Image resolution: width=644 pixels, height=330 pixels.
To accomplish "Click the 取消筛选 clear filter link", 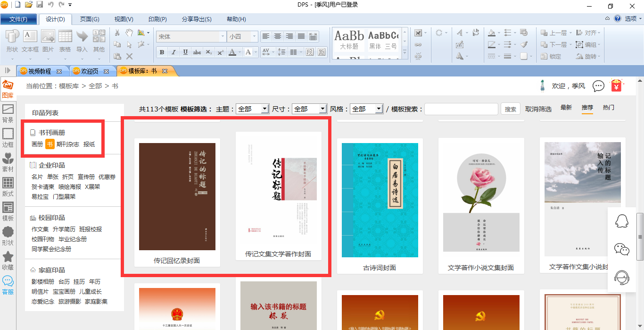I will click(x=538, y=109).
